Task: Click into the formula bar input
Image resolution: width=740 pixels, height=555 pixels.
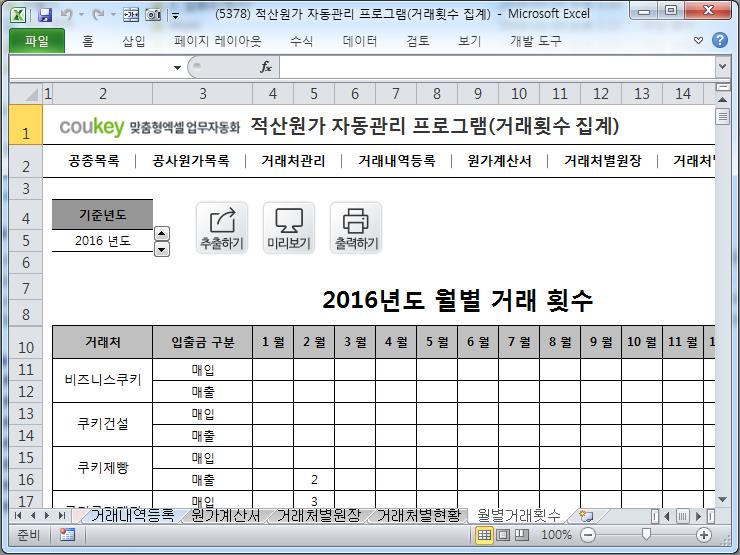Action: [x=498, y=67]
